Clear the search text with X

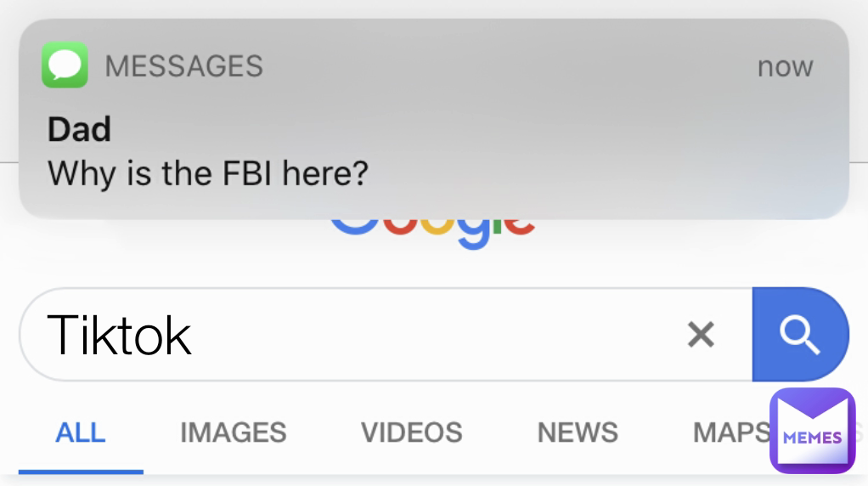(700, 335)
